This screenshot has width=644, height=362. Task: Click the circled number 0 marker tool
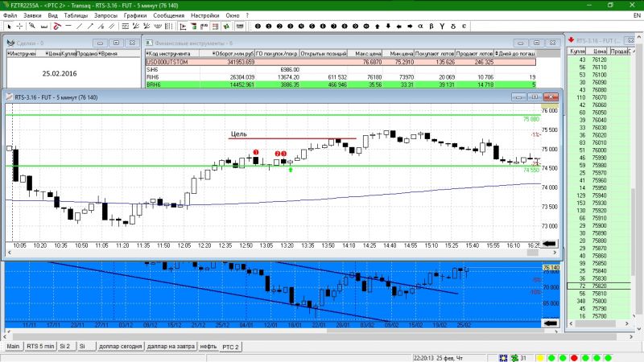pos(258,27)
